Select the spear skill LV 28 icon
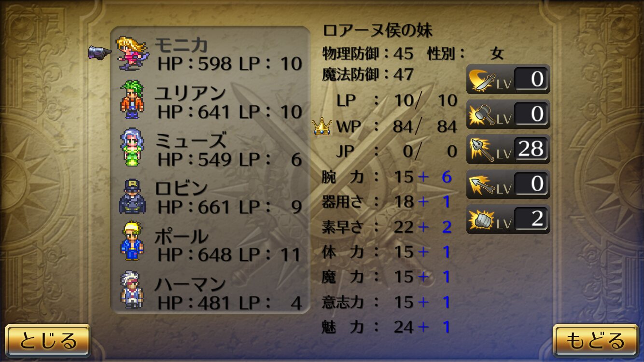Screen dimensions: 644x362 click(508, 150)
